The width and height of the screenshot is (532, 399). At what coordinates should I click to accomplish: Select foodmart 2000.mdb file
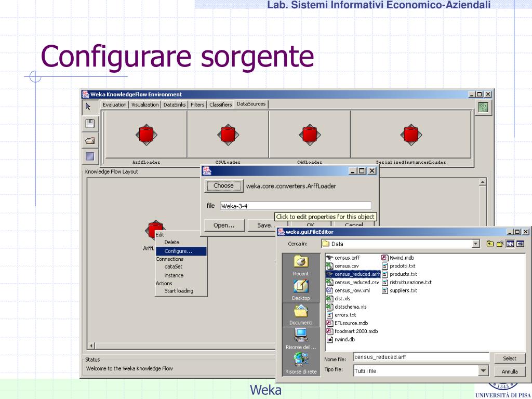click(x=352, y=331)
